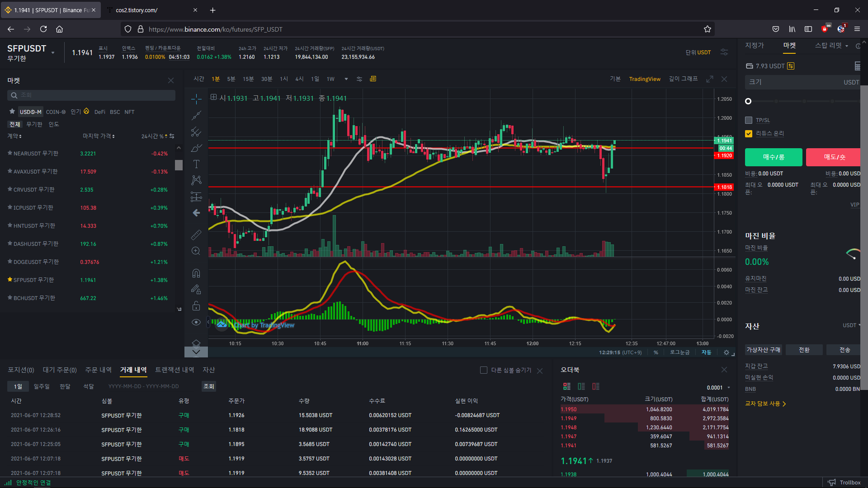Select the trend line drawing tool
This screenshot has height=488, width=868.
pyautogui.click(x=196, y=116)
